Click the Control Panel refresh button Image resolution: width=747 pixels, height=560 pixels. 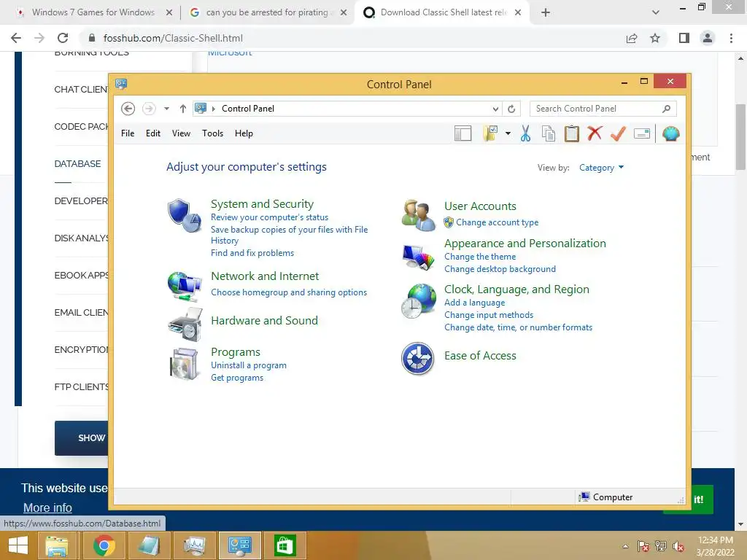tap(511, 109)
